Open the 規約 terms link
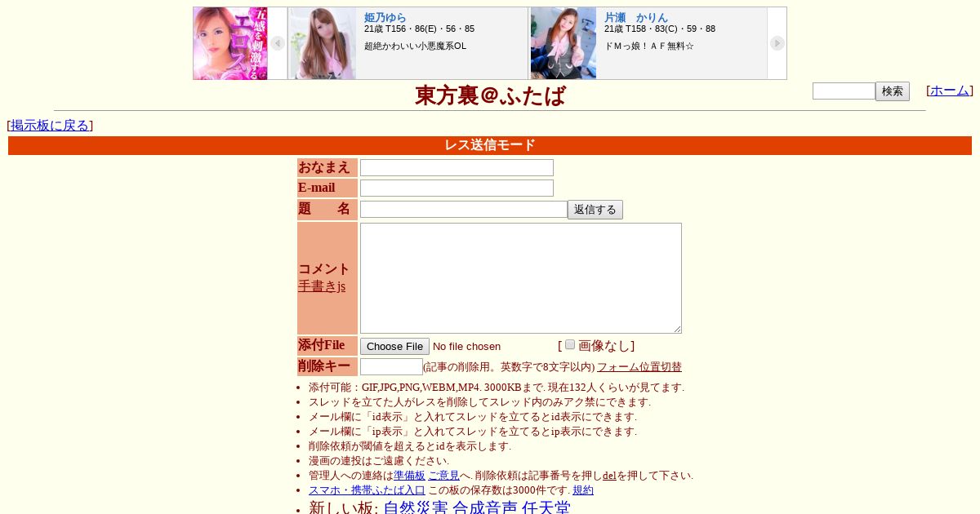The height and width of the screenshot is (514, 980). pyautogui.click(x=583, y=490)
